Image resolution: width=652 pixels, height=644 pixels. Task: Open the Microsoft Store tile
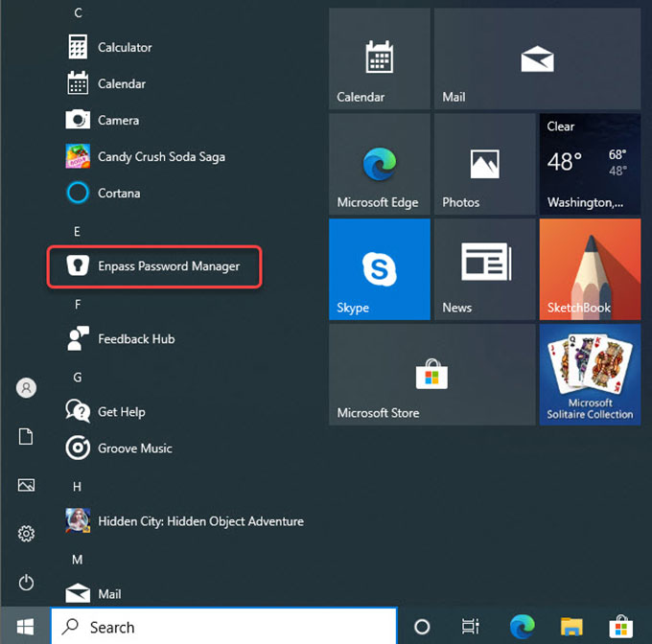point(432,375)
